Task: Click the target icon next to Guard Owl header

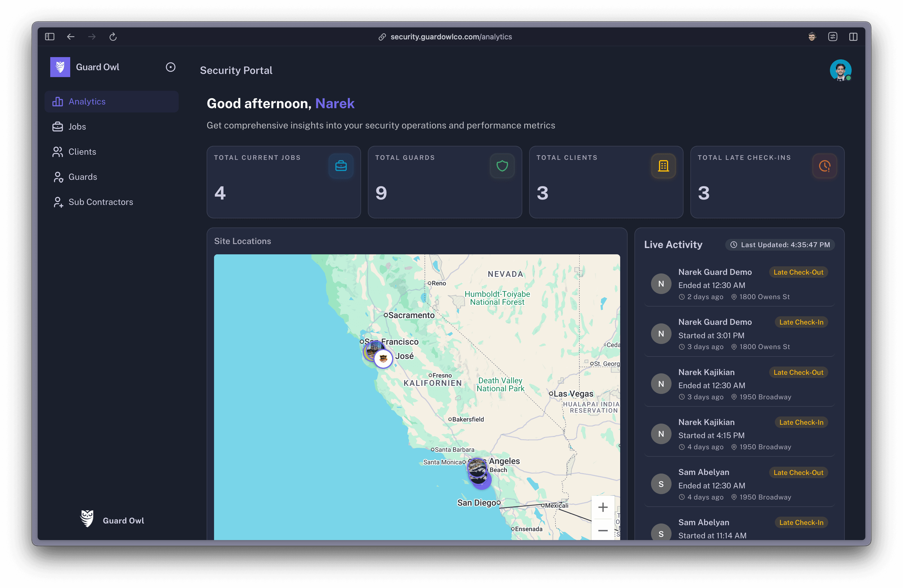Action: (x=170, y=67)
